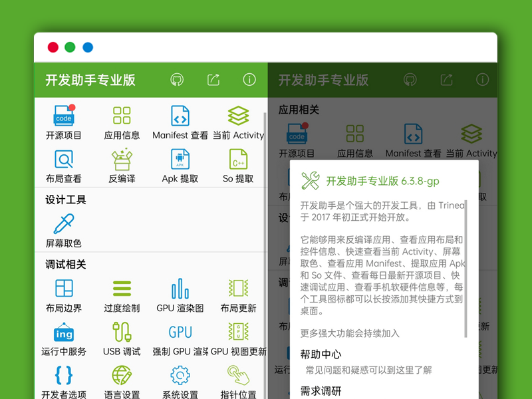
Task: Toggle 指针位置
Action: point(238,382)
